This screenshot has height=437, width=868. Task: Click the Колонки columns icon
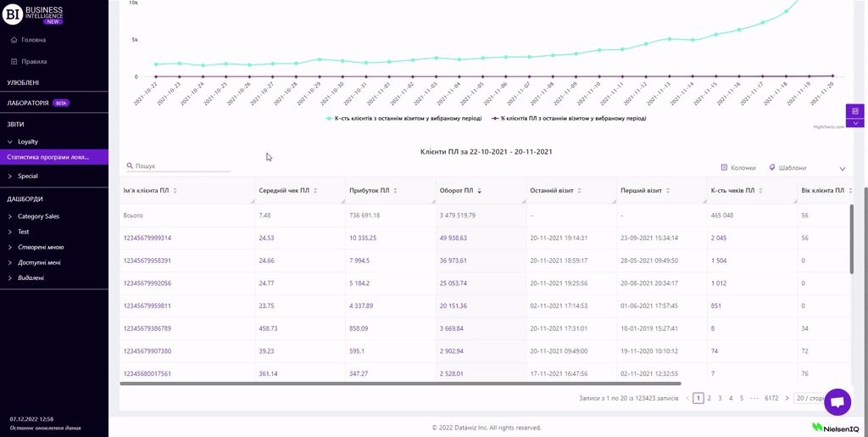(724, 168)
